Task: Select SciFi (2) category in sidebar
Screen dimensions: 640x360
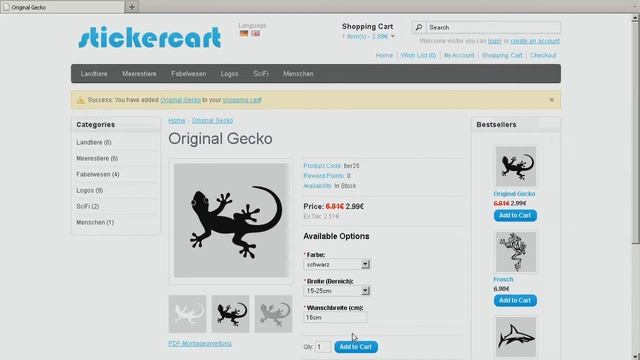Action: pyautogui.click(x=88, y=207)
